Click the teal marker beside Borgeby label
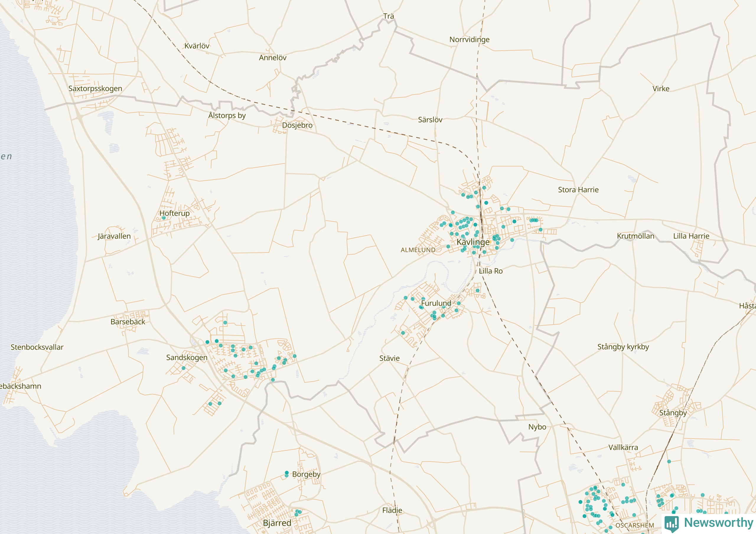Viewport: 756px width, 534px height. 286,473
